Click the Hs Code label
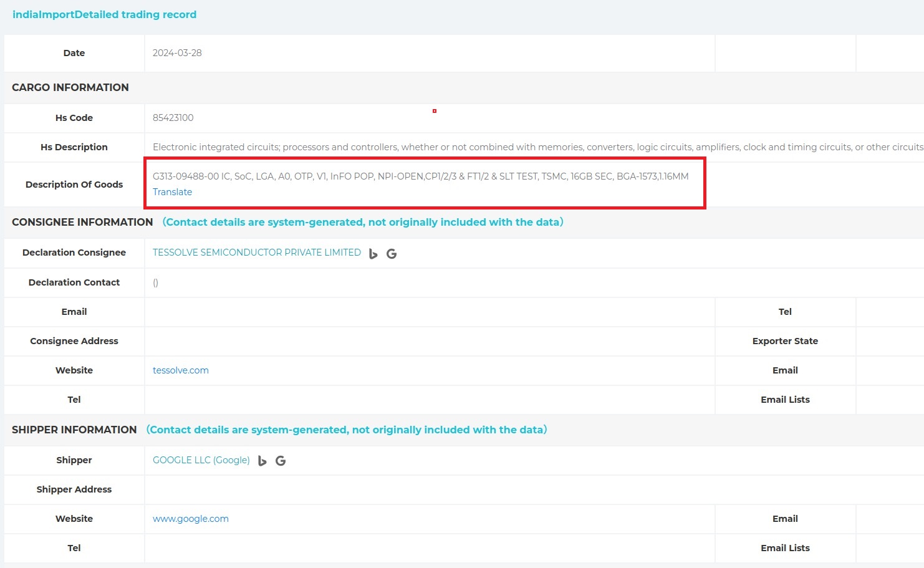The image size is (924, 568). tap(74, 118)
